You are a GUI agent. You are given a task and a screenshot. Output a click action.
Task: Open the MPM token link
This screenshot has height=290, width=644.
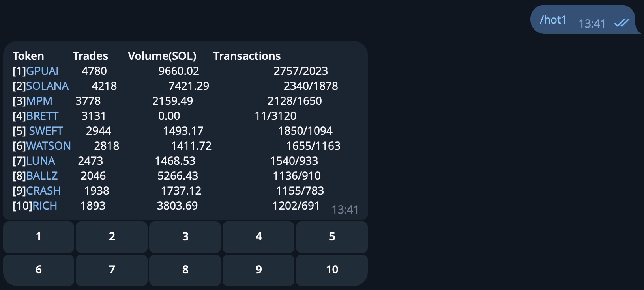[x=39, y=101]
